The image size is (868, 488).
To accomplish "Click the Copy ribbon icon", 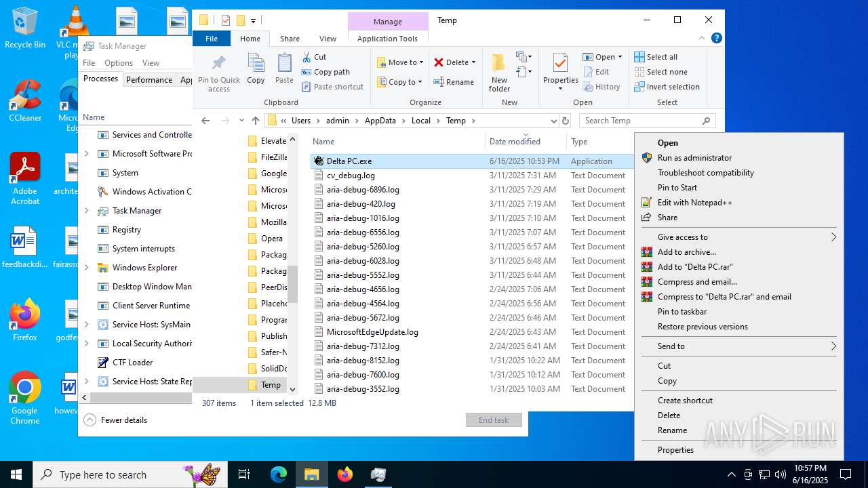I will (x=256, y=69).
